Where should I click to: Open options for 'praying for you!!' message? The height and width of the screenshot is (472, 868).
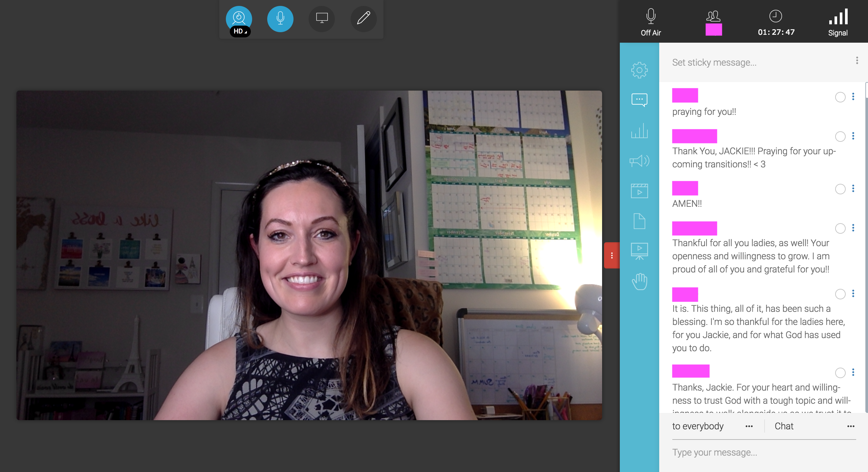coord(853,97)
